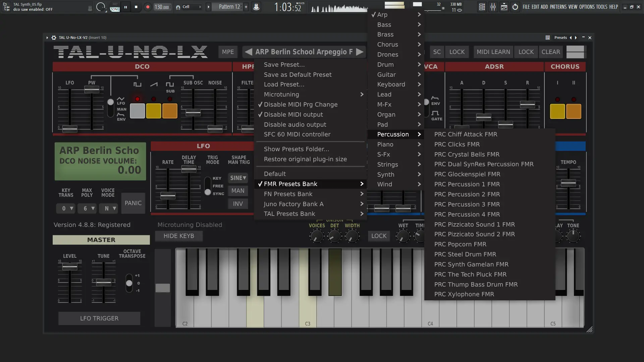Screen dimensions: 644x362
Task: Click the next preset arrow beside preset name
Action: pos(360,52)
